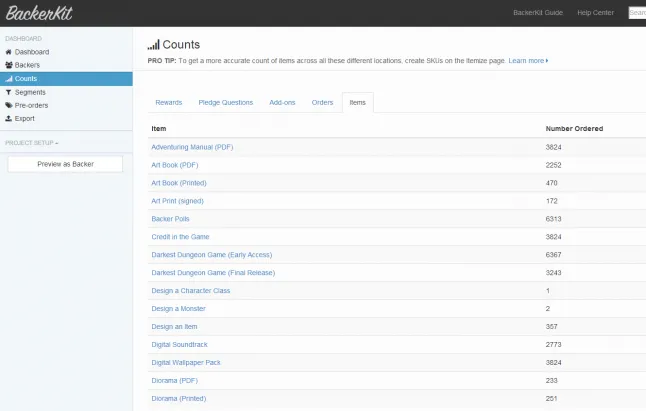Open Digital Wallpaper Pack item
This screenshot has height=411, width=646.
pyautogui.click(x=186, y=362)
